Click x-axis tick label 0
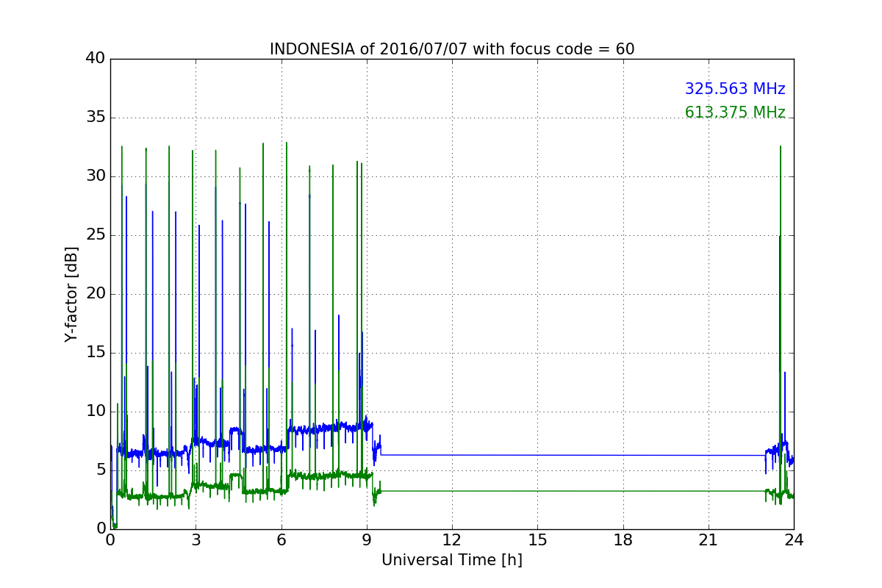Image resolution: width=882 pixels, height=588 pixels. click(x=110, y=539)
